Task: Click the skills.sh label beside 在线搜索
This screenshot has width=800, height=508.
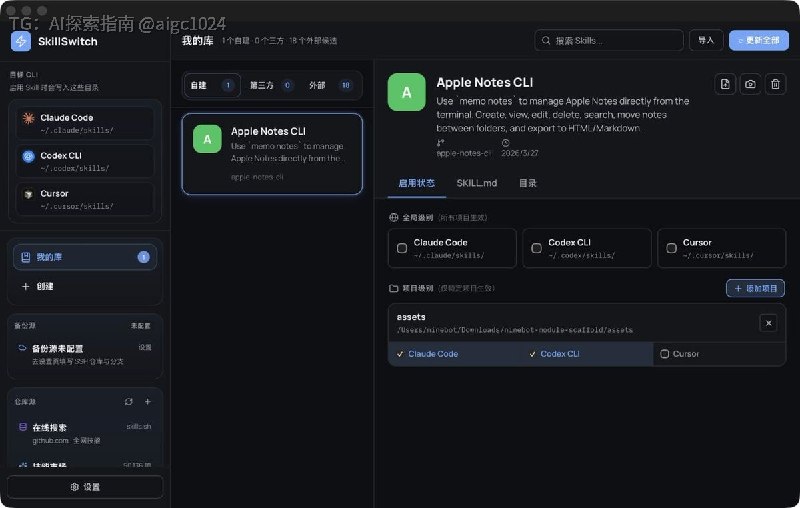Action: click(138, 426)
